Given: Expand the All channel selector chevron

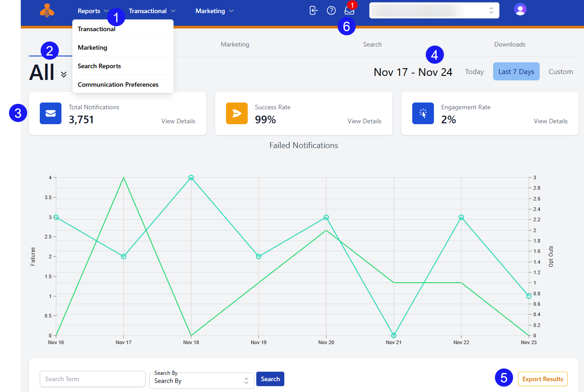Looking at the screenshot, I should click(x=64, y=75).
